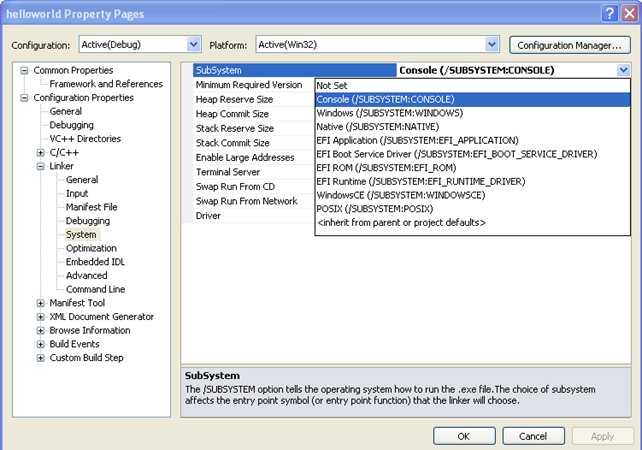Image resolution: width=642 pixels, height=450 pixels.
Task: Expand the C/C++ tree node
Action: pyautogui.click(x=41, y=153)
